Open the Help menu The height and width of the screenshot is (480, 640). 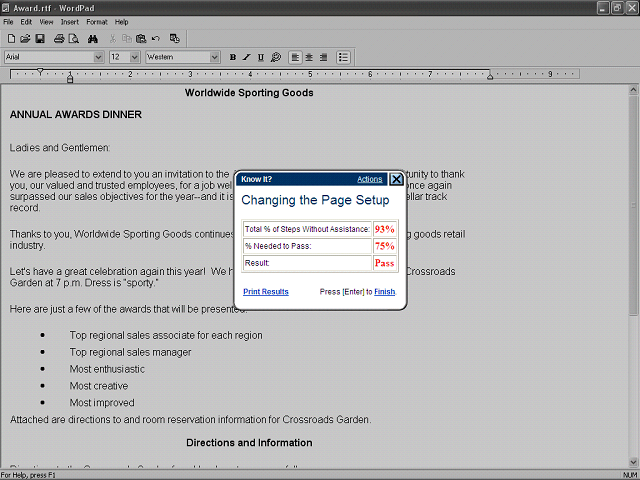(x=121, y=22)
